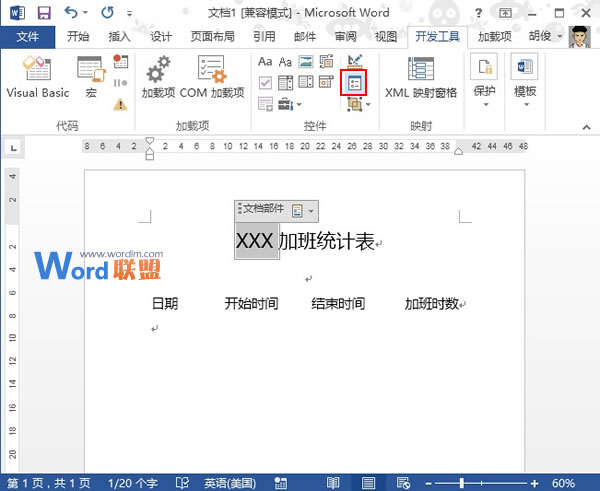Save the document
The image size is (600, 491).
coord(44,13)
